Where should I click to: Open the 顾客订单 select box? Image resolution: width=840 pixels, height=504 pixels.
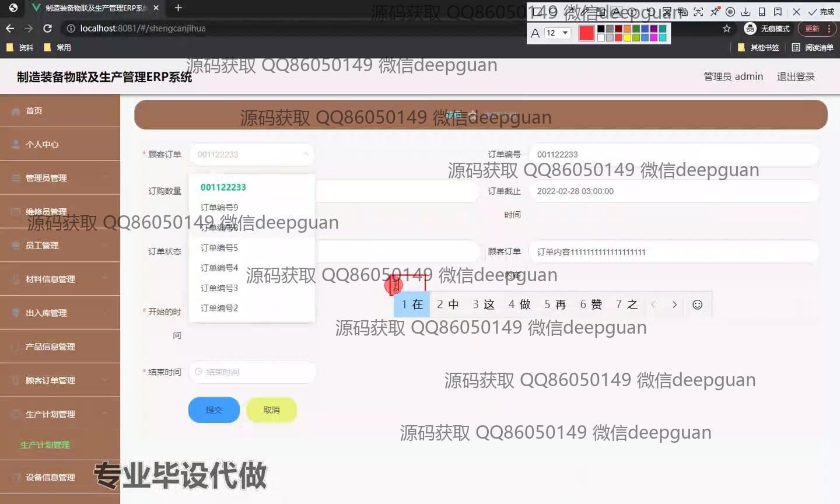[x=252, y=155]
